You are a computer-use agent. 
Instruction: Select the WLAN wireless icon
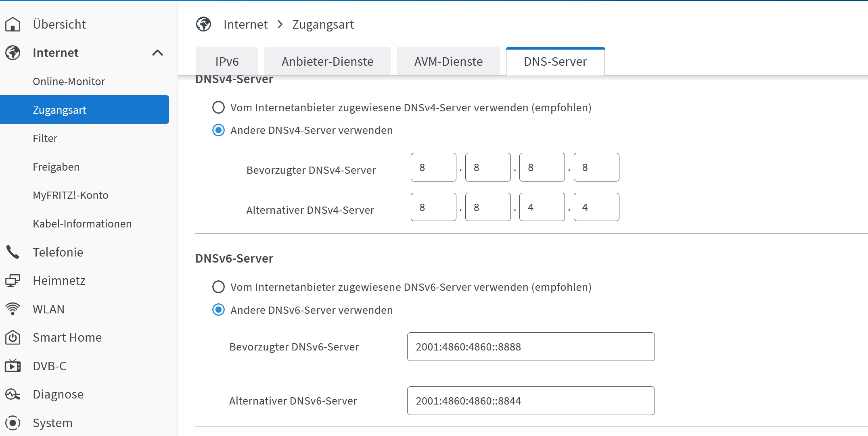pos(13,309)
